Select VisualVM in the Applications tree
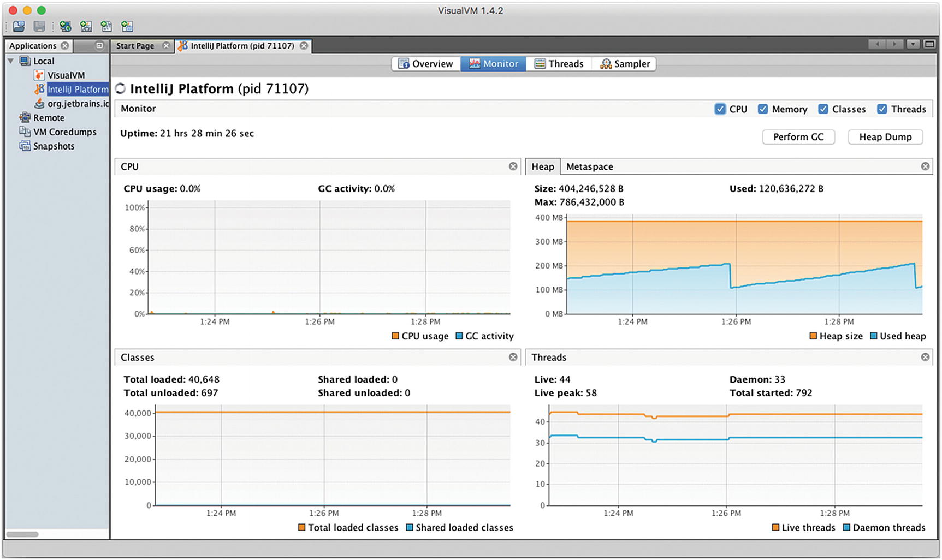 tap(66, 75)
